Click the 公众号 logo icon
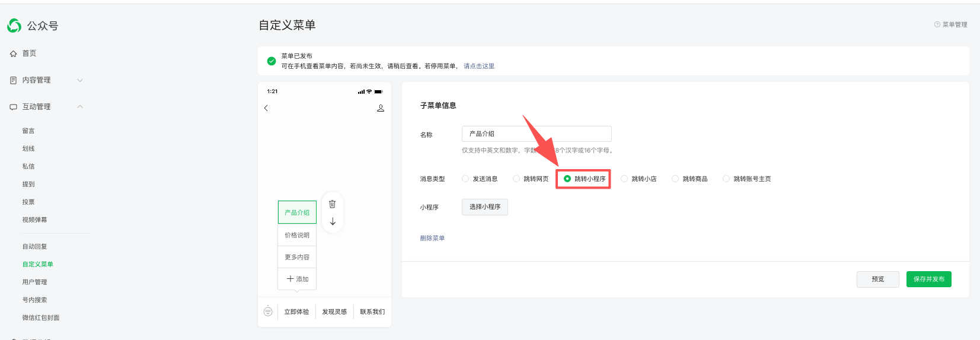 click(14, 26)
